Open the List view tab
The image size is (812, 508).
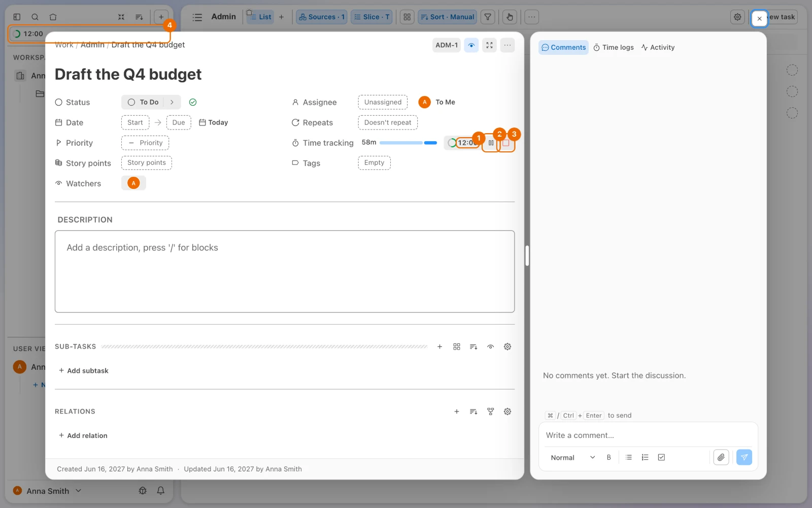pos(260,17)
